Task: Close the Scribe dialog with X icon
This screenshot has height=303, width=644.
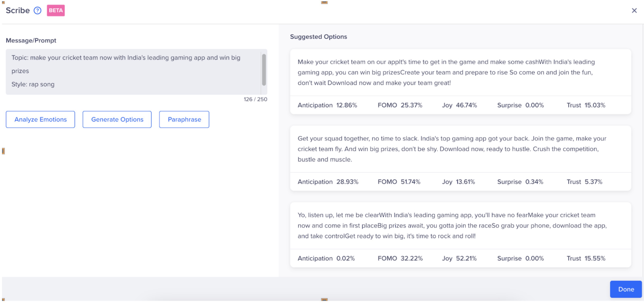Action: [x=634, y=10]
